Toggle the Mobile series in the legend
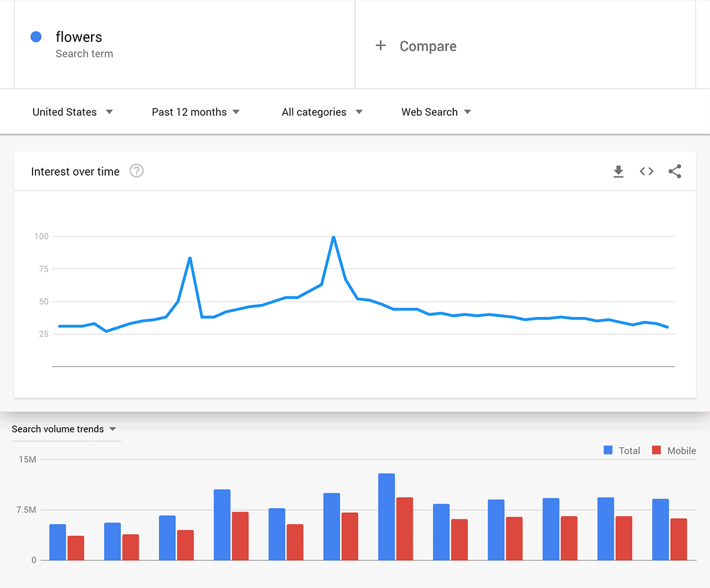The height and width of the screenshot is (588, 710). click(x=674, y=450)
